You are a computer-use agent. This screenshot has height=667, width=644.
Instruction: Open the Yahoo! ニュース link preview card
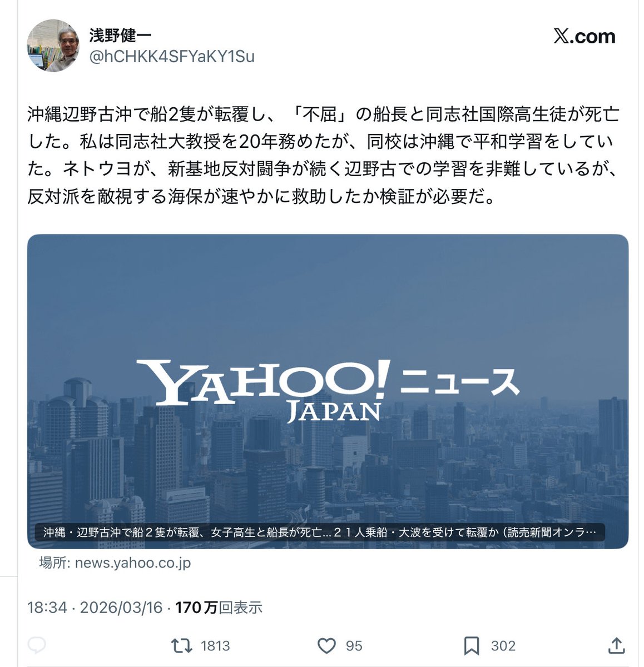(x=328, y=391)
